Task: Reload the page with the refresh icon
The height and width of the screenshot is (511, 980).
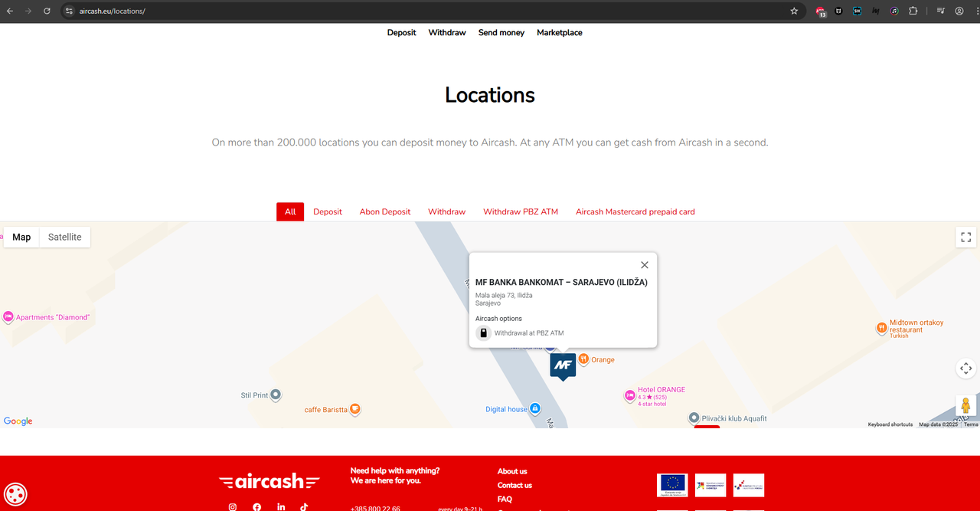Action: tap(47, 11)
